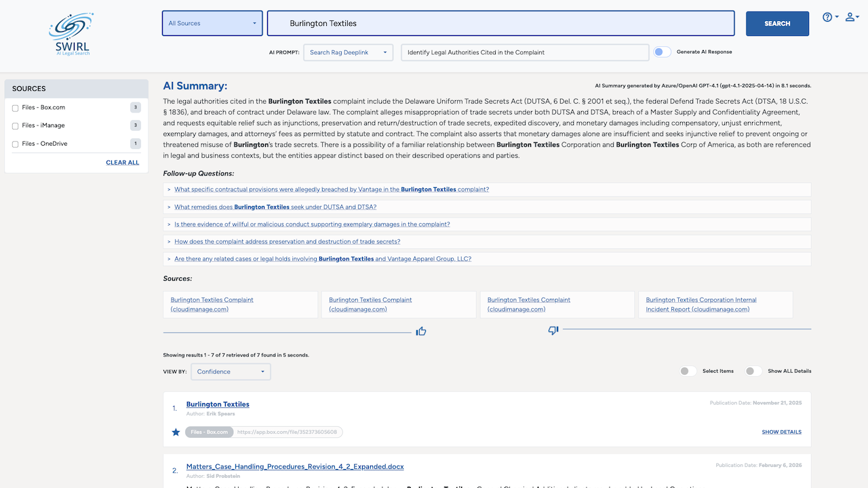Check the Files - iManage source
Screen dimensions: 868x488
pyautogui.click(x=16, y=126)
